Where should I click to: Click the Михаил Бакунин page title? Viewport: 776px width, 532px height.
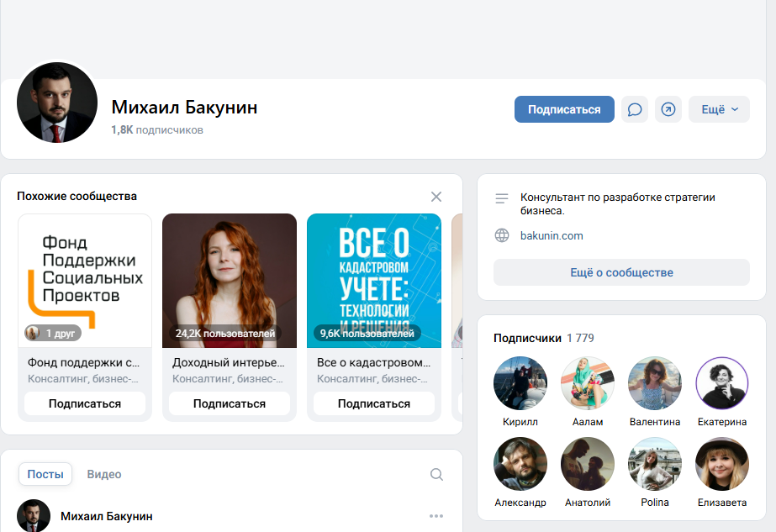tap(184, 107)
